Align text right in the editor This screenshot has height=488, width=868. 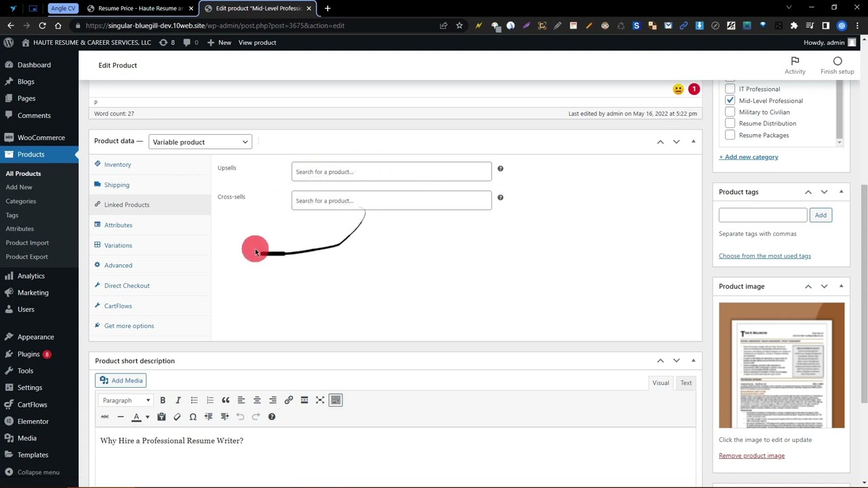(x=273, y=401)
